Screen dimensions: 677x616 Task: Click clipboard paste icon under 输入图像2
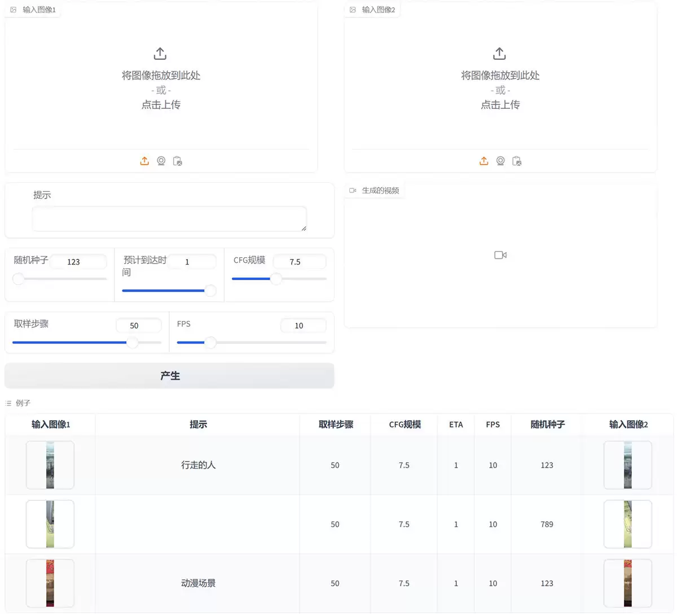(517, 161)
